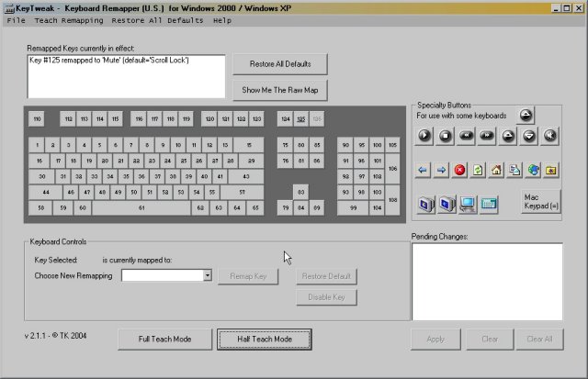The image size is (588, 379).
Task: Click the media Stop specialty button
Action: 445,136
